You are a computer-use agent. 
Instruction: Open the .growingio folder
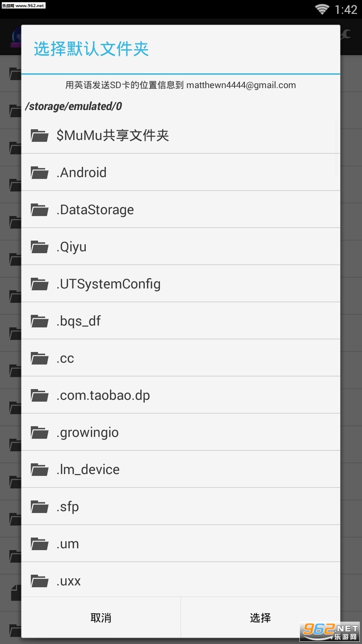tap(88, 432)
